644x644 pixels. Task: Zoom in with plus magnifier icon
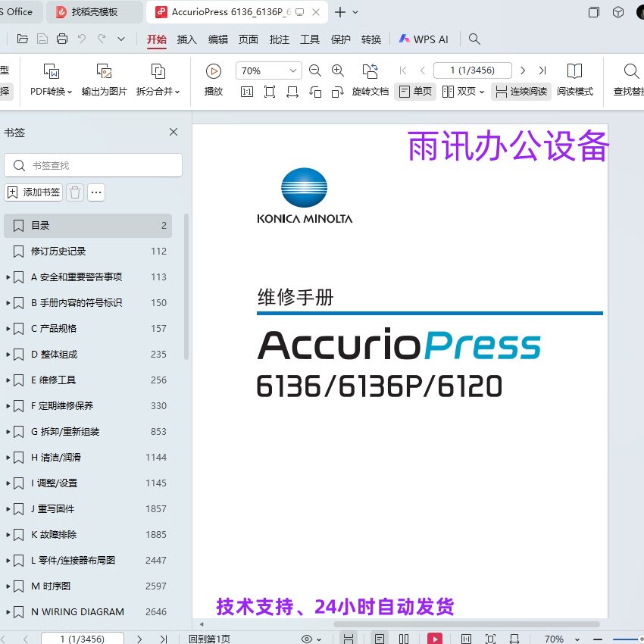338,70
